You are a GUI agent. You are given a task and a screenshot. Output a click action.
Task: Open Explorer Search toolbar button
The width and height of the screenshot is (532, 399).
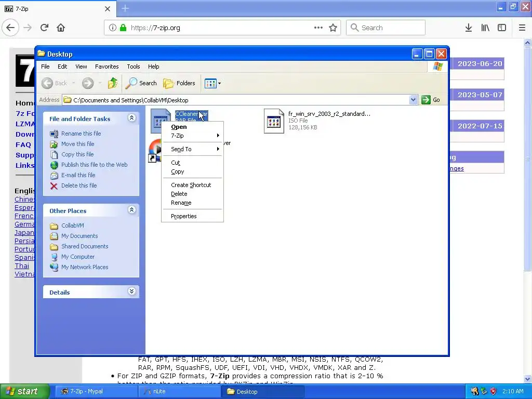pyautogui.click(x=141, y=83)
